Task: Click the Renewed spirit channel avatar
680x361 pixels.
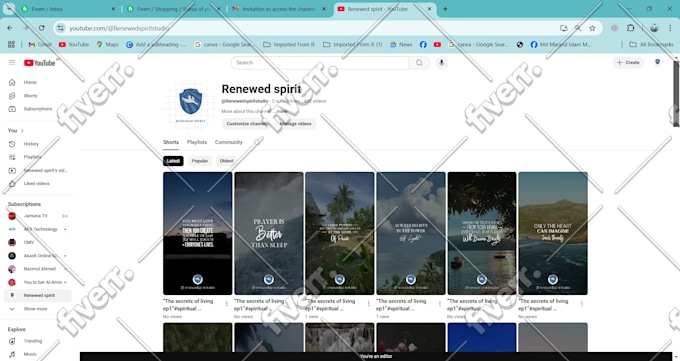Action: 190,105
